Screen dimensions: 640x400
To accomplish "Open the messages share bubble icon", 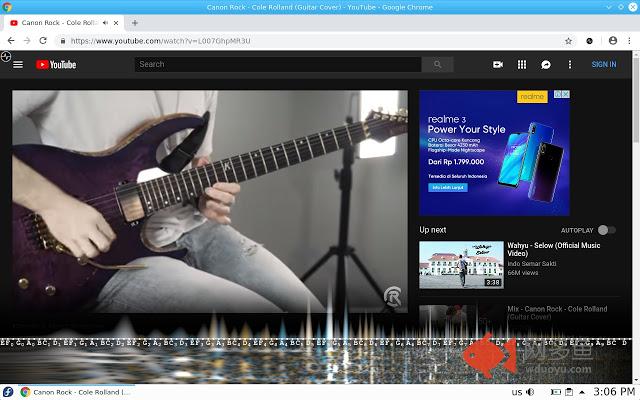I will tap(546, 64).
